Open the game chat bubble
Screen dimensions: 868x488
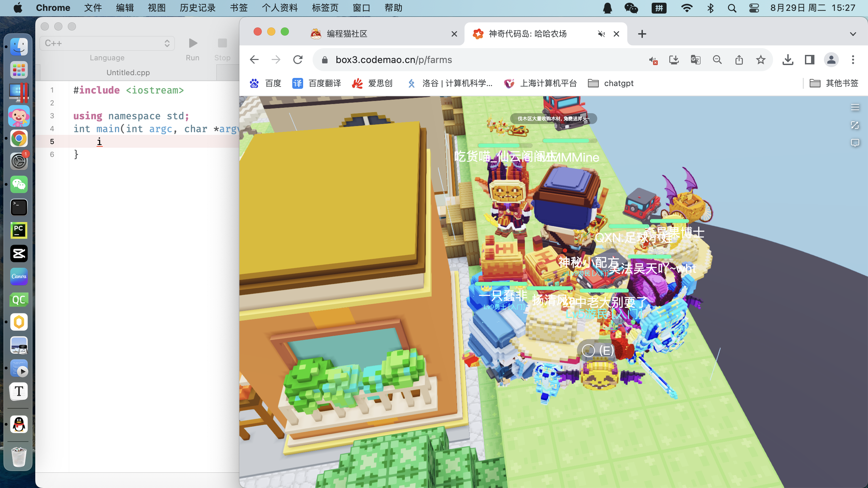[x=855, y=143]
